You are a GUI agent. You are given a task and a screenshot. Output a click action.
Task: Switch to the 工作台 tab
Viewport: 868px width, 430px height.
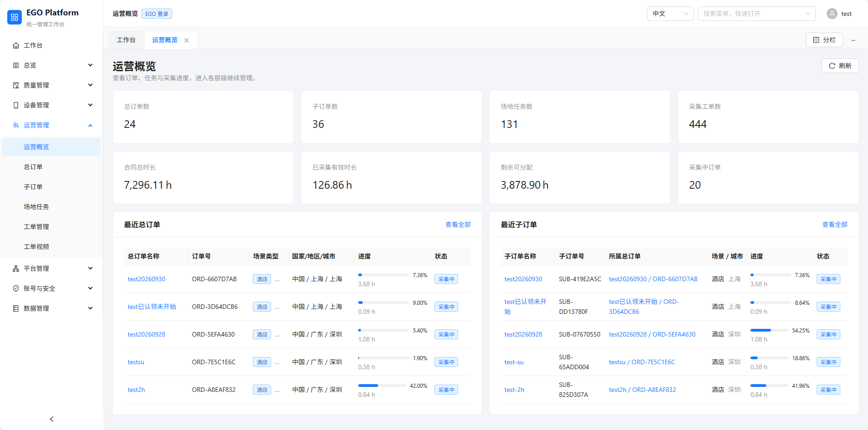126,40
